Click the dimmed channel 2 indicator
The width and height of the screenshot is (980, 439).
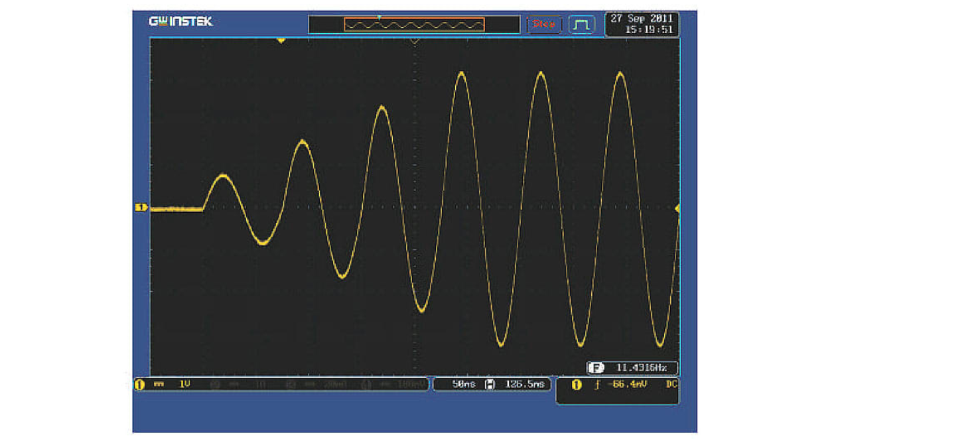(216, 384)
